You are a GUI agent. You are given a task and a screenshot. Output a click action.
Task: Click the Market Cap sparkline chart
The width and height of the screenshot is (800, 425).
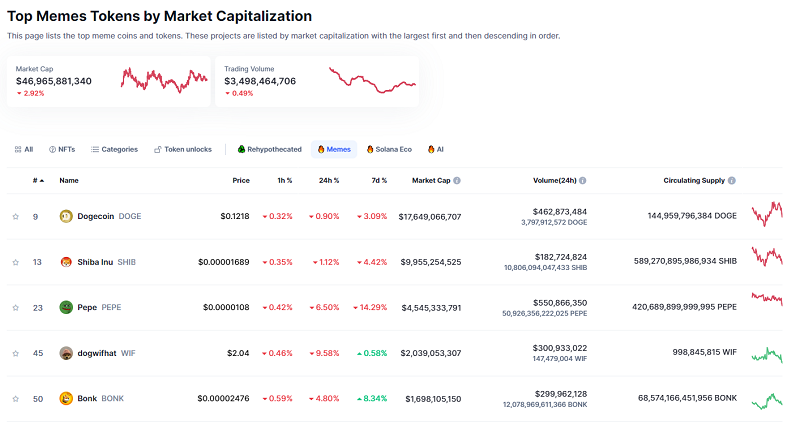pos(164,79)
